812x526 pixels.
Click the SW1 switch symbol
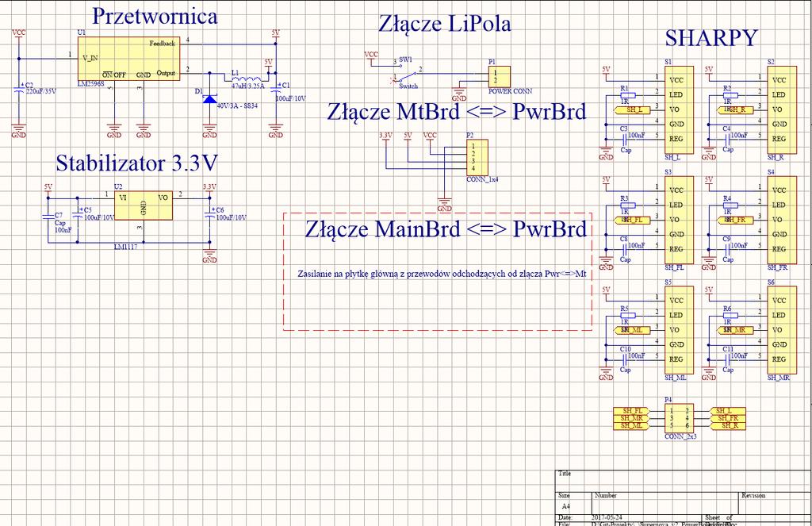(407, 75)
